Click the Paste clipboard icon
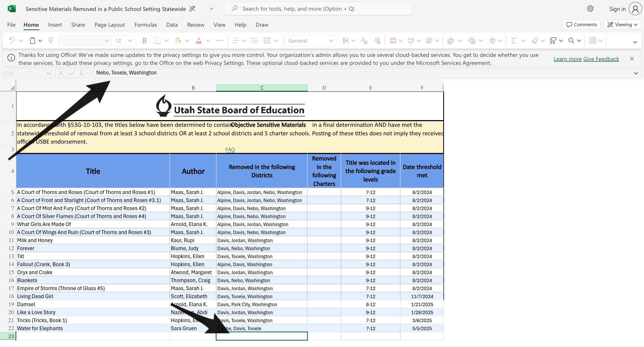This screenshot has width=644, height=347. pyautogui.click(x=33, y=41)
